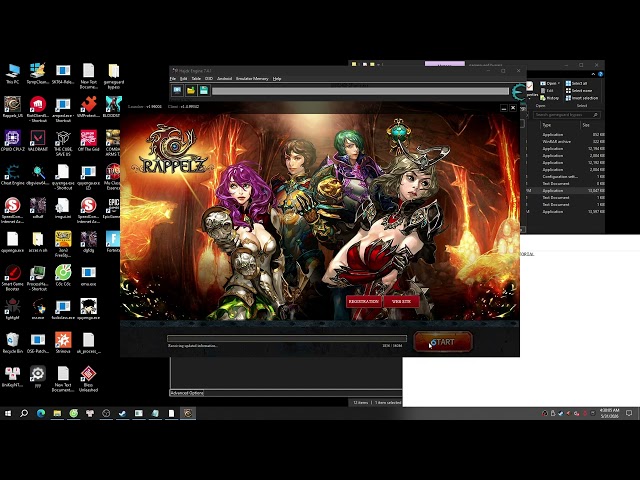Open the Emulator Memory menu
The width and height of the screenshot is (640, 480).
[252, 78]
